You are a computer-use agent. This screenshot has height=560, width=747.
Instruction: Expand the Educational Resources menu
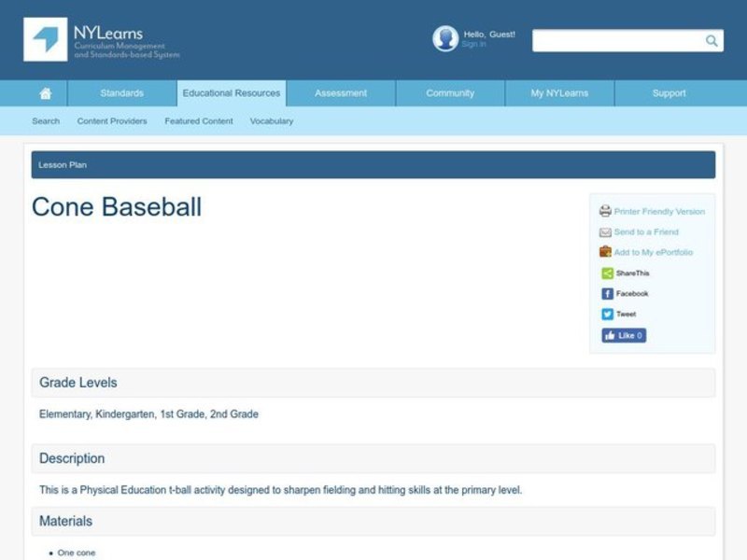(231, 92)
